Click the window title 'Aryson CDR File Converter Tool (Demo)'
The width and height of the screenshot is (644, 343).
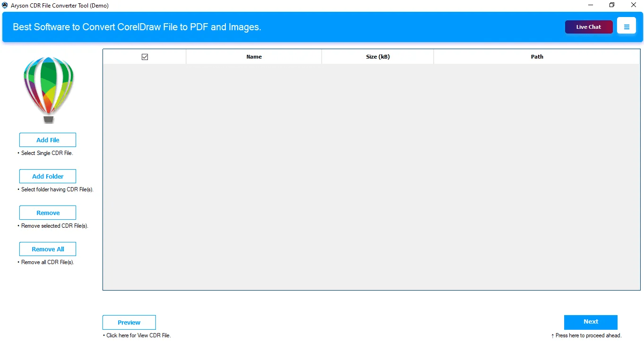60,5
